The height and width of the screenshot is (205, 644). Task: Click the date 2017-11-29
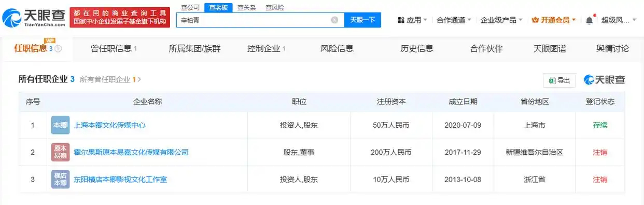(463, 153)
